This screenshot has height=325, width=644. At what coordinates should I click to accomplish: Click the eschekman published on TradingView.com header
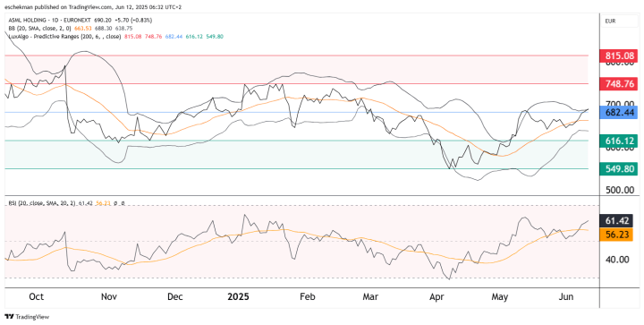pos(93,7)
